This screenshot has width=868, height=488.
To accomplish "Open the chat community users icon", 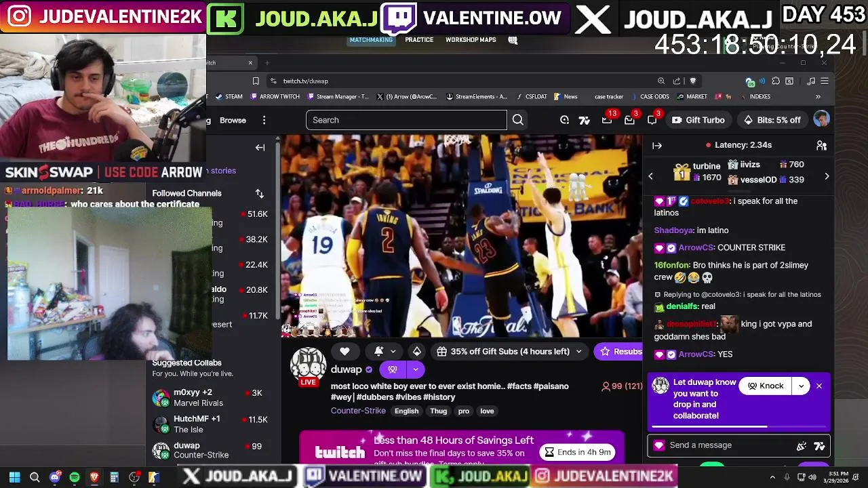I will (x=821, y=145).
